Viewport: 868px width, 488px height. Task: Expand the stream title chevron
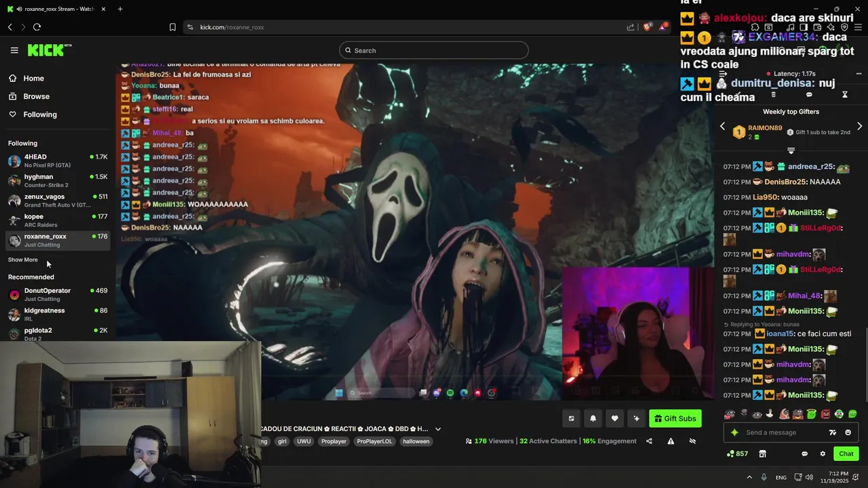[438, 429]
